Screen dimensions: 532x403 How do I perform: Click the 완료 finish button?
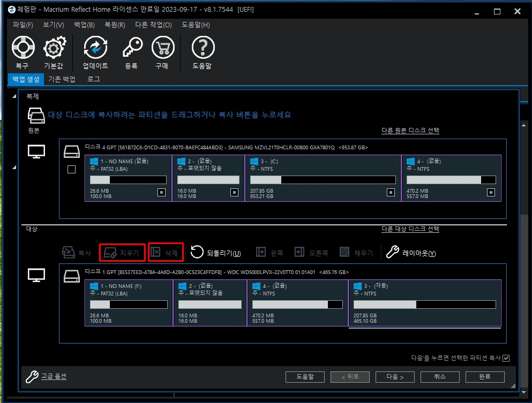click(485, 377)
